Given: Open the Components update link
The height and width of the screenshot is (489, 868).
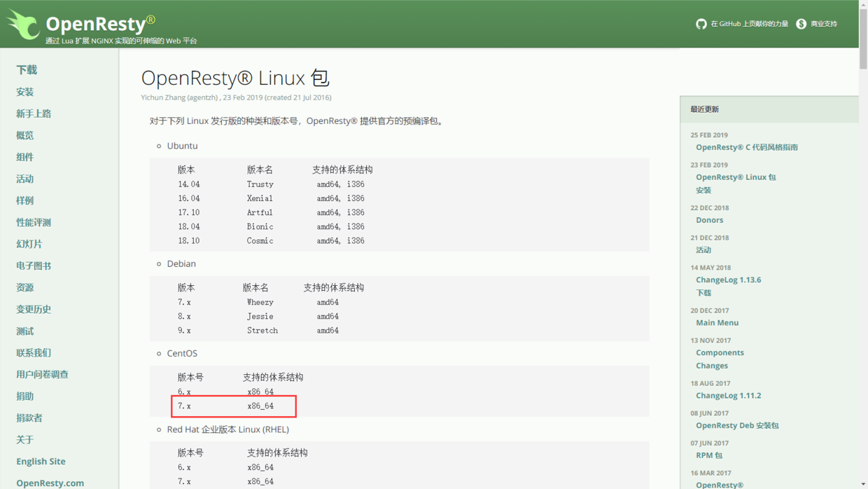Looking at the screenshot, I should click(720, 352).
